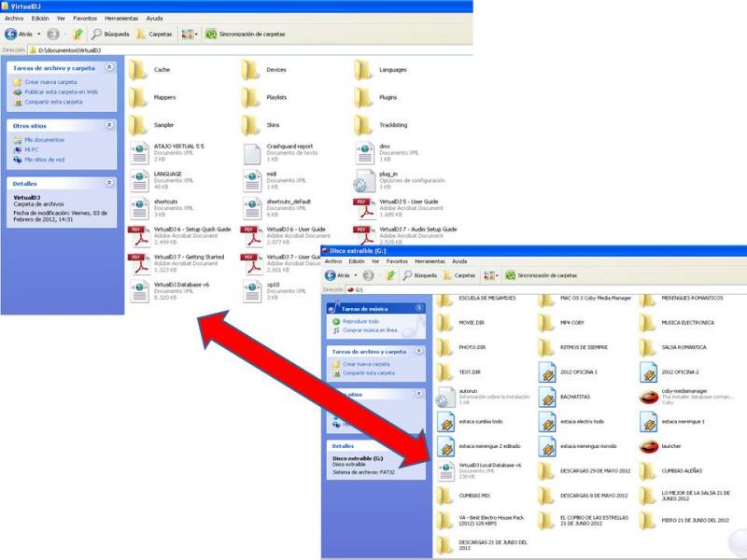Viewport: 747px width, 560px height.
Task: Select VirtualDJ 7 - Audio Setup Guide PDF
Action: pos(405,235)
